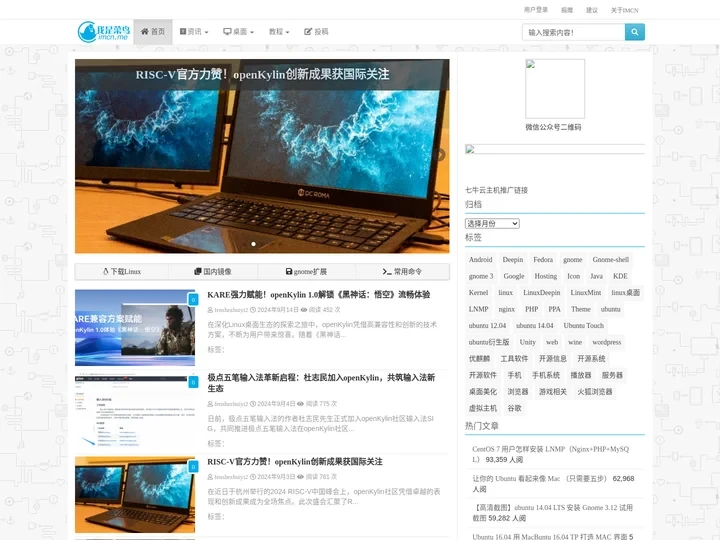Select the gnome 3 tag
This screenshot has height=540, width=720.
[481, 276]
